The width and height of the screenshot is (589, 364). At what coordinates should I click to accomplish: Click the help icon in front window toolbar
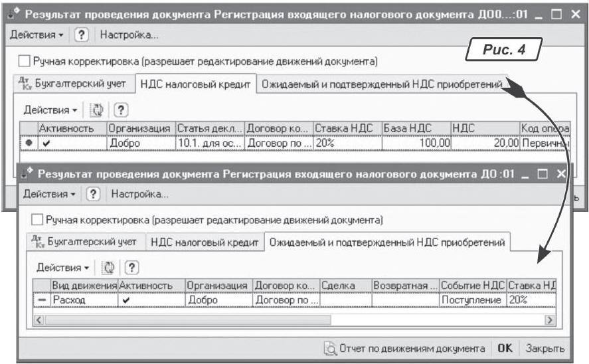pyautogui.click(x=94, y=195)
